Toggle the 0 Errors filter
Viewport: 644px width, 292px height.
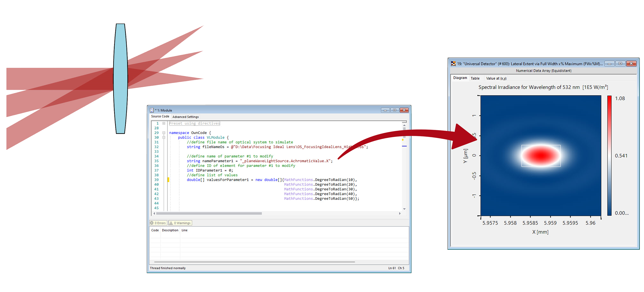click(159, 223)
